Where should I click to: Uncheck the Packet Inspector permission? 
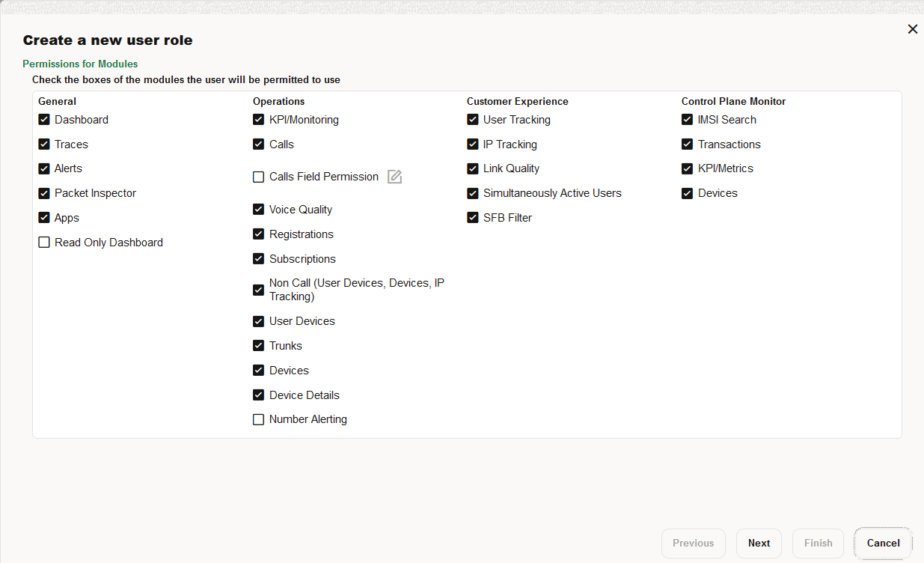click(43, 193)
